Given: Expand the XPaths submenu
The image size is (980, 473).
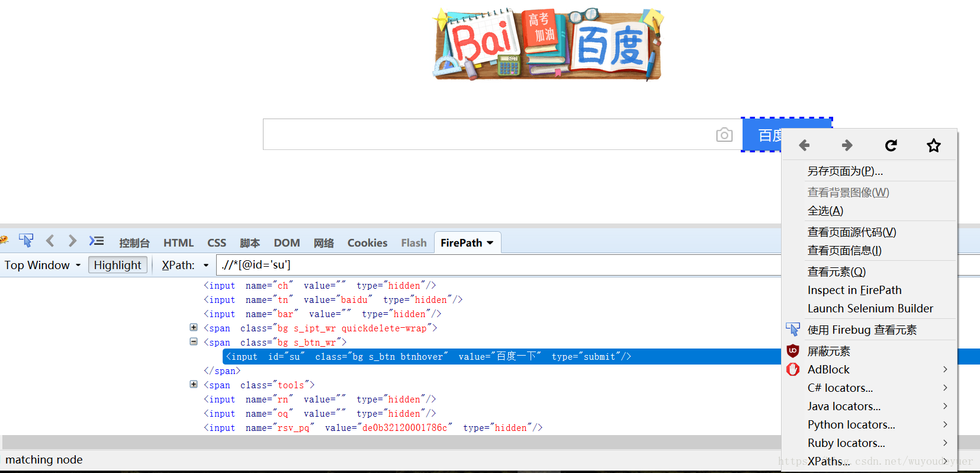Looking at the screenshot, I should click(869, 462).
